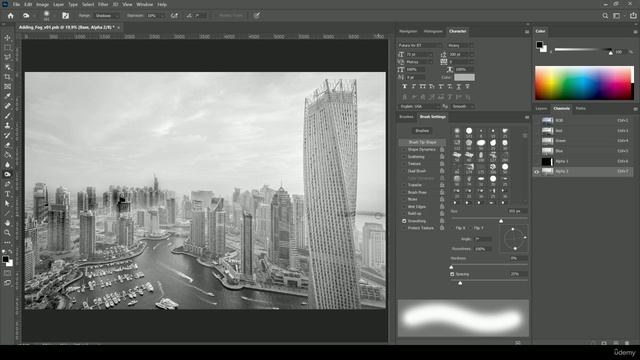Select the Crop tool
This screenshot has width=640, height=360.
[x=7, y=77]
